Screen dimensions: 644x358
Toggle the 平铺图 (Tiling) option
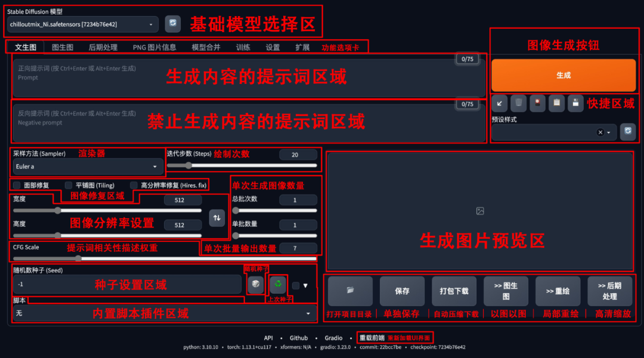[69, 185]
